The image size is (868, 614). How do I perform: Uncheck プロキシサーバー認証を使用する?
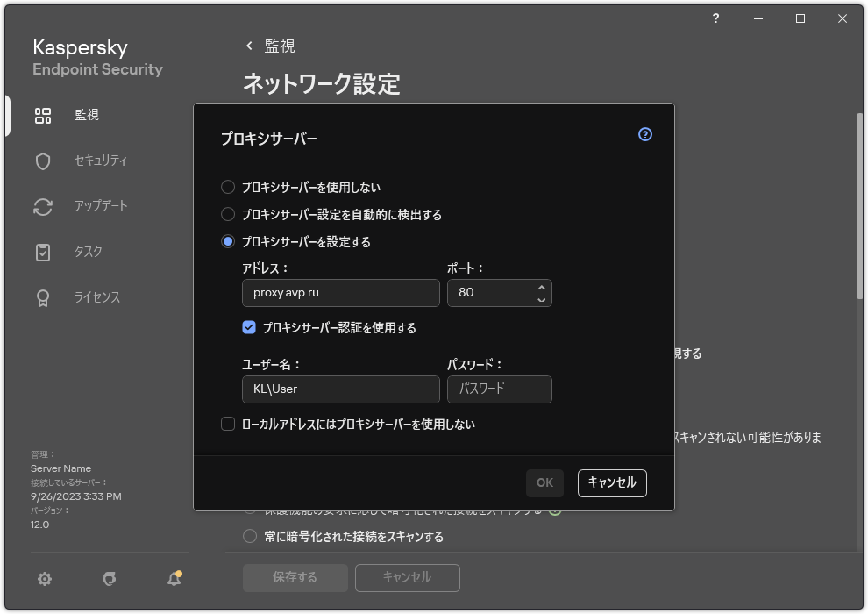point(248,327)
